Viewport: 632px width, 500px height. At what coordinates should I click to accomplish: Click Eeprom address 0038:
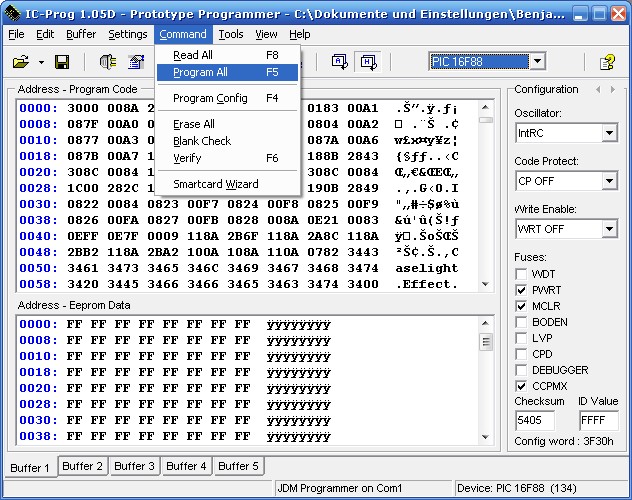pos(39,436)
